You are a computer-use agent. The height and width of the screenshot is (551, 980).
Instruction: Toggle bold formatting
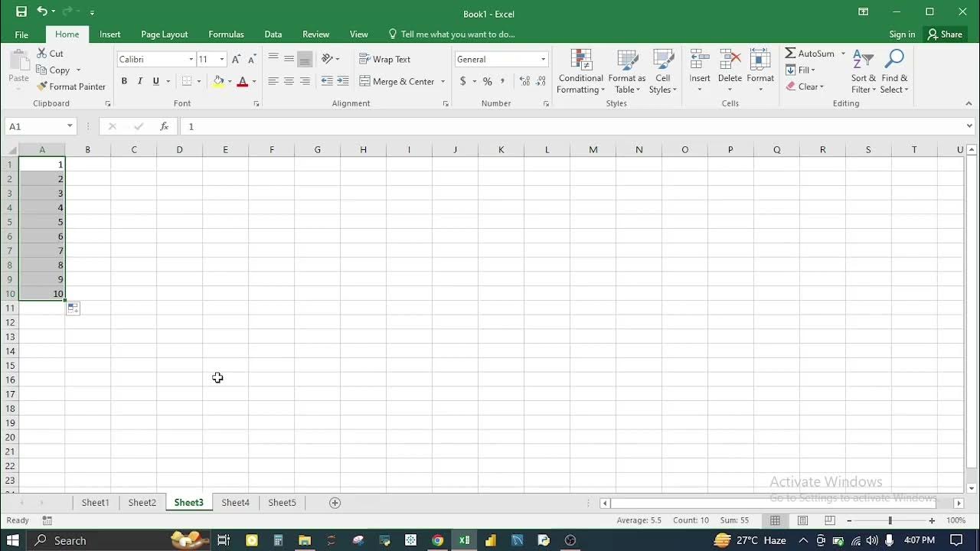(124, 81)
